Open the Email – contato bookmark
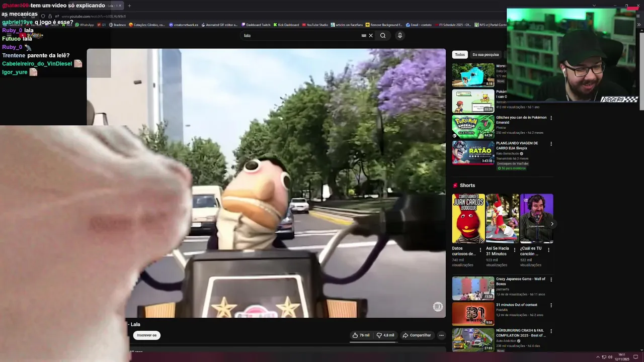Image resolution: width=644 pixels, height=362 pixels. pos(419,25)
